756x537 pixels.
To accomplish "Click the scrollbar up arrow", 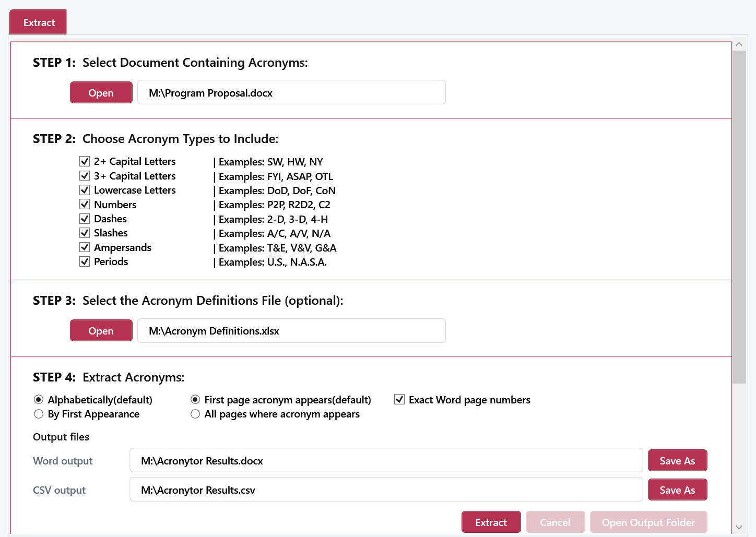I will (x=739, y=44).
